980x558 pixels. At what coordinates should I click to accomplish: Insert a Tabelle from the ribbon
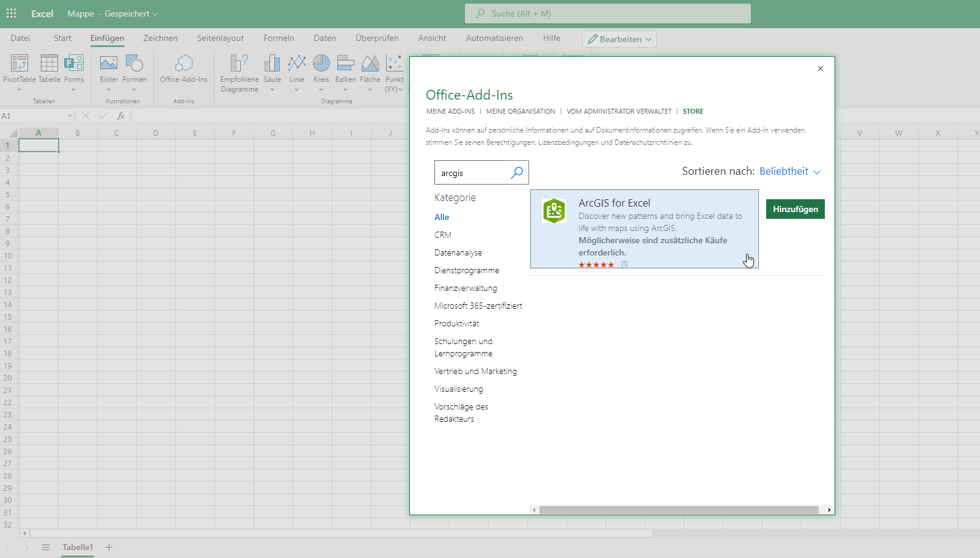(49, 70)
